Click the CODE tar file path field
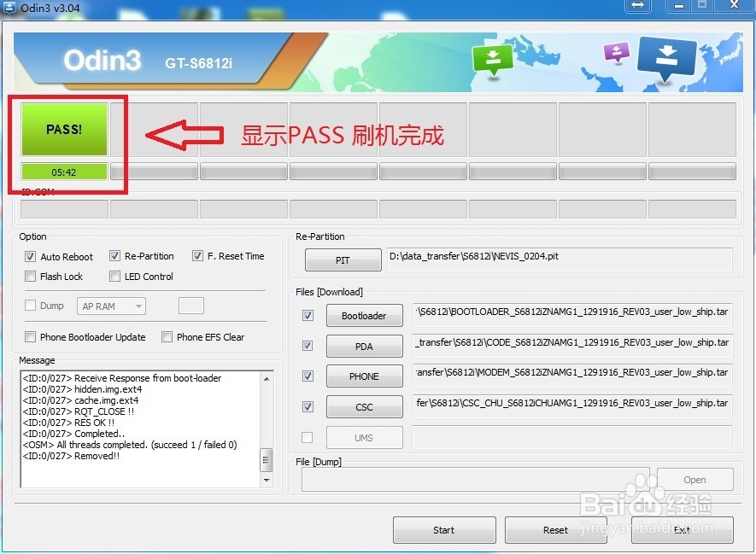 pyautogui.click(x=572, y=346)
